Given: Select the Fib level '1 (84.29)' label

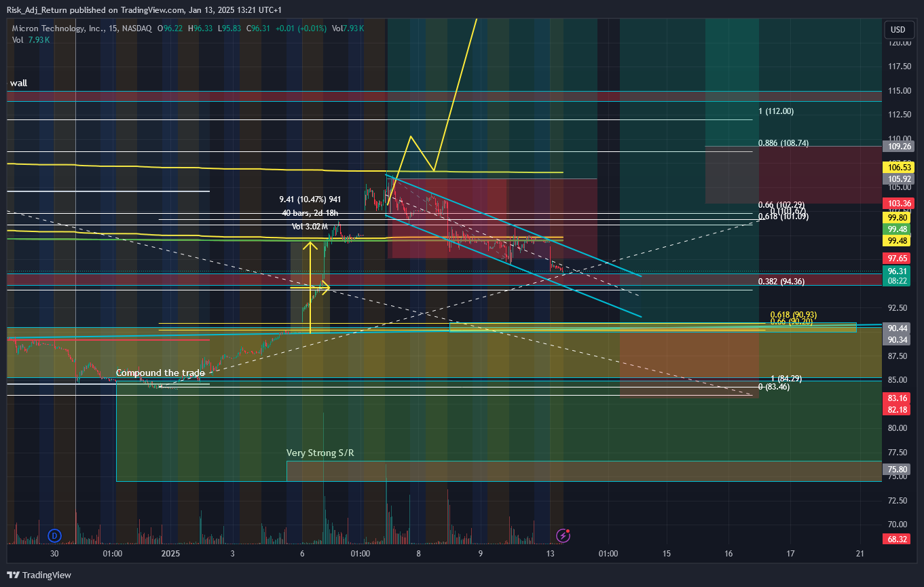Looking at the screenshot, I should click(788, 378).
